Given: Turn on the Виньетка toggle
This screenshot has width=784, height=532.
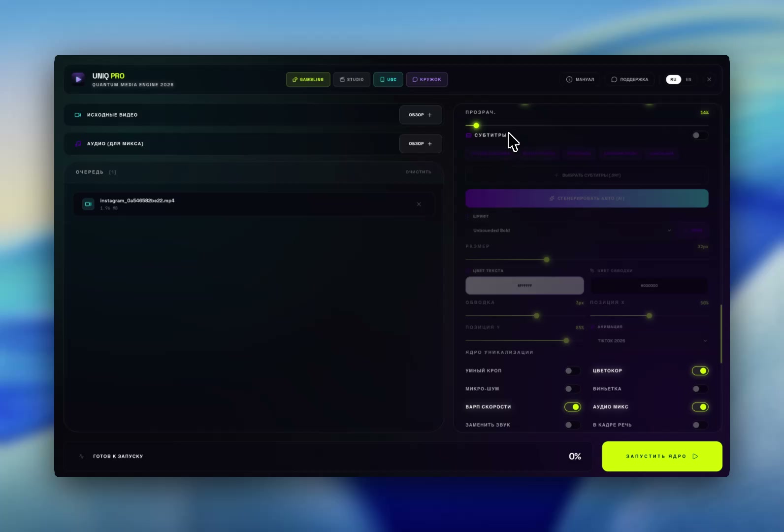Looking at the screenshot, I should click(700, 389).
